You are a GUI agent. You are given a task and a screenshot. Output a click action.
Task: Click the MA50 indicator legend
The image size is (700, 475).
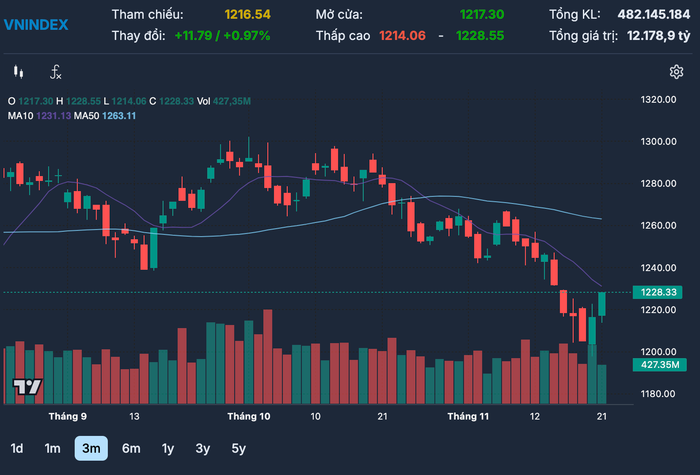point(105,116)
